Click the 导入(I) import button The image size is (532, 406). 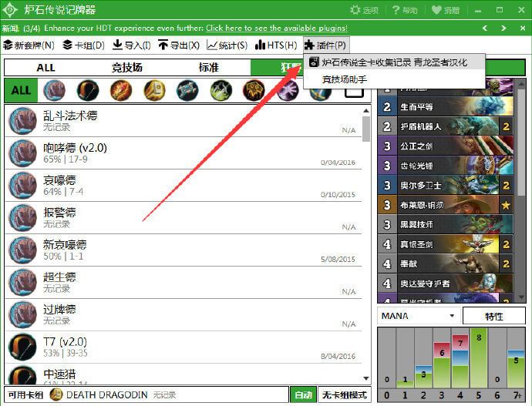131,45
